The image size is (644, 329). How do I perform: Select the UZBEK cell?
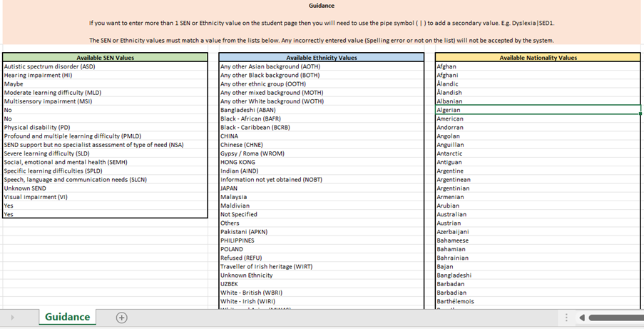point(322,284)
